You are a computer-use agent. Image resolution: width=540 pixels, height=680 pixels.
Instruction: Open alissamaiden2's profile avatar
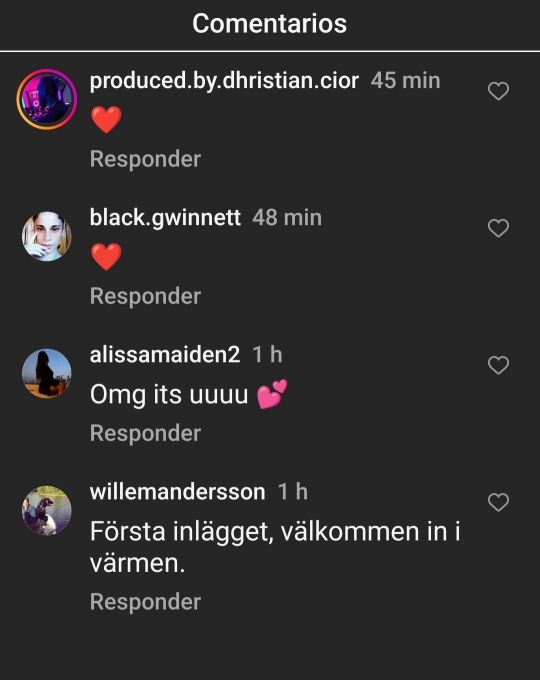coord(47,373)
